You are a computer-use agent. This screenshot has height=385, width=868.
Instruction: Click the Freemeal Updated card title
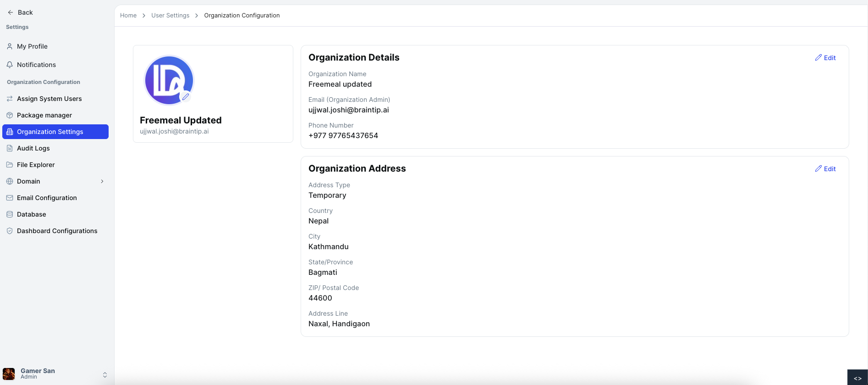click(x=181, y=120)
